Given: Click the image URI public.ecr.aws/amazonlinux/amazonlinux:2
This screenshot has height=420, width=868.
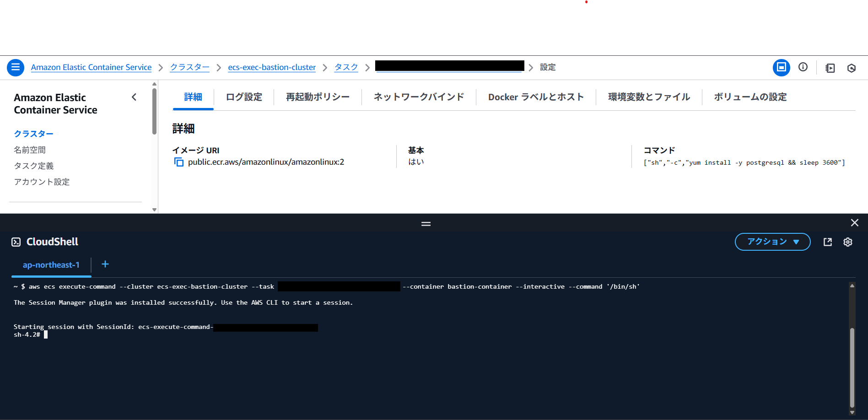Looking at the screenshot, I should coord(266,162).
